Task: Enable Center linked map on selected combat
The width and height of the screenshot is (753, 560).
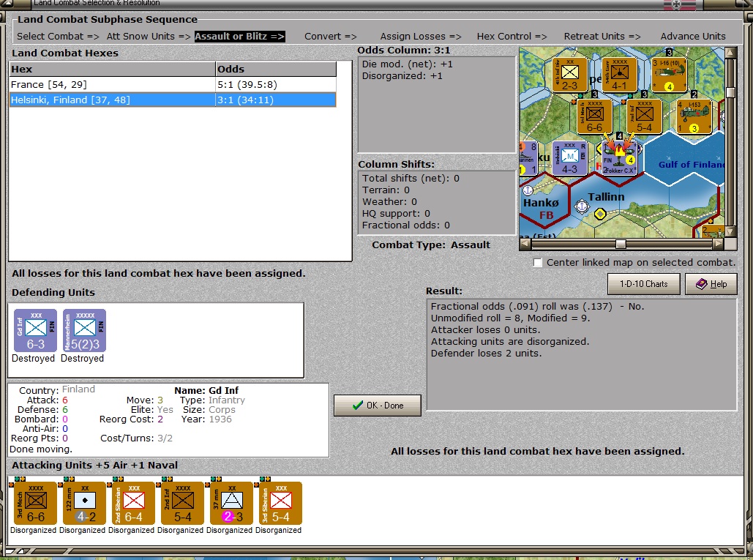Action: point(538,263)
